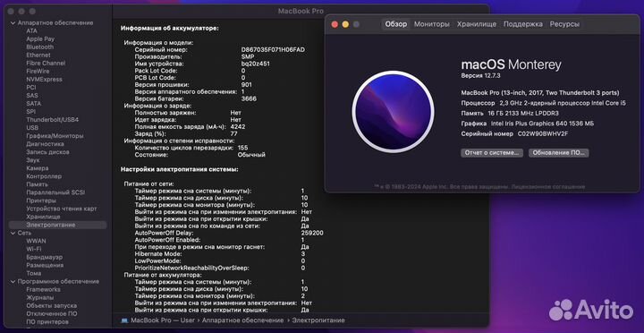Collapse the Аппаратное обеспечение section
Viewport: 644px width, 333px height.
13,23
